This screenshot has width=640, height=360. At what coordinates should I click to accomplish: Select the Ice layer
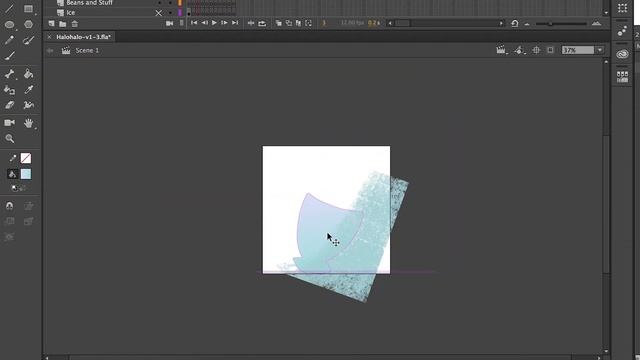(x=71, y=13)
